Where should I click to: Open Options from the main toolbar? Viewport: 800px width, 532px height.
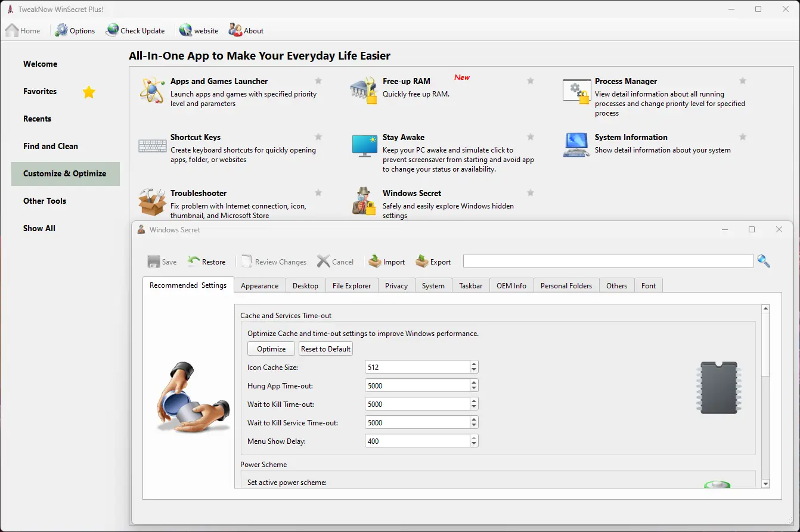tap(75, 30)
